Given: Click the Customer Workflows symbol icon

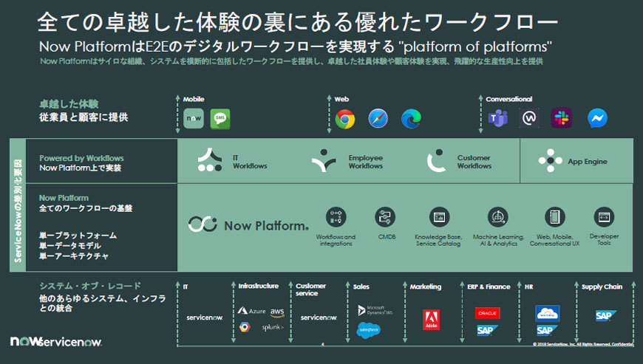Looking at the screenshot, I should (436, 160).
